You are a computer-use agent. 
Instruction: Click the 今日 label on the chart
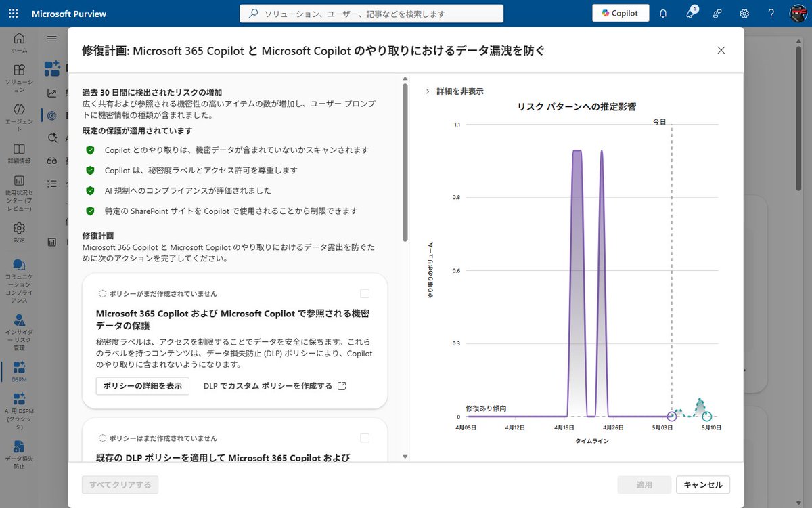coord(659,121)
